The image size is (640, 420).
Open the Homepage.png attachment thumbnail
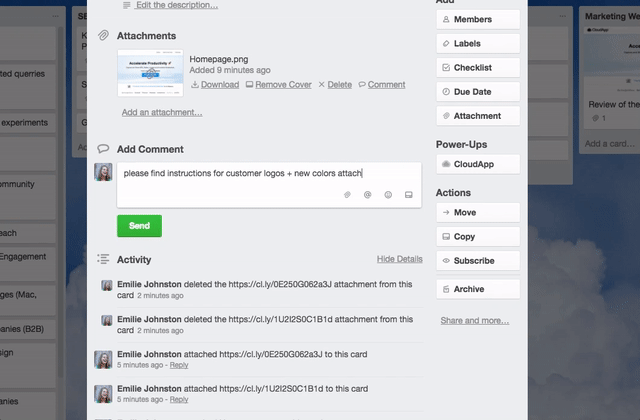[x=150, y=72]
